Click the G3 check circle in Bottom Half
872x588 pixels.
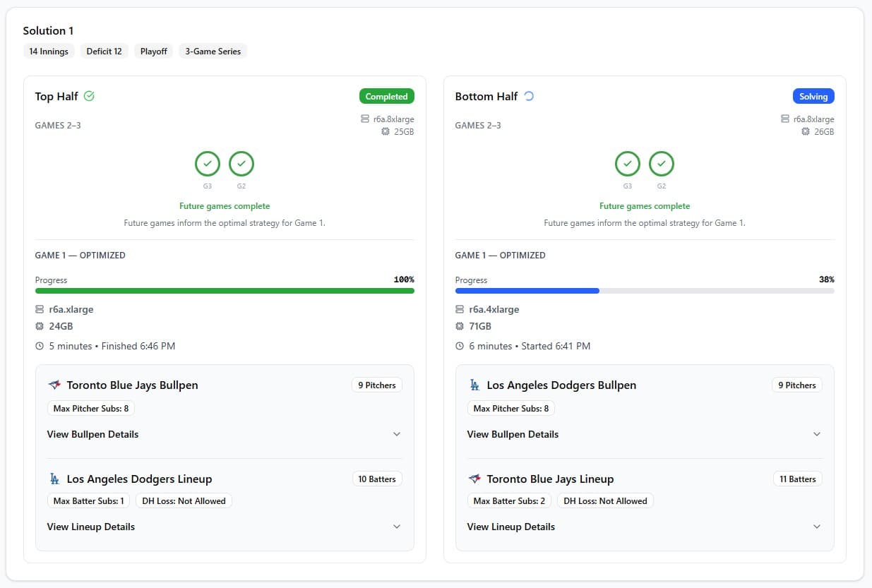tap(628, 164)
